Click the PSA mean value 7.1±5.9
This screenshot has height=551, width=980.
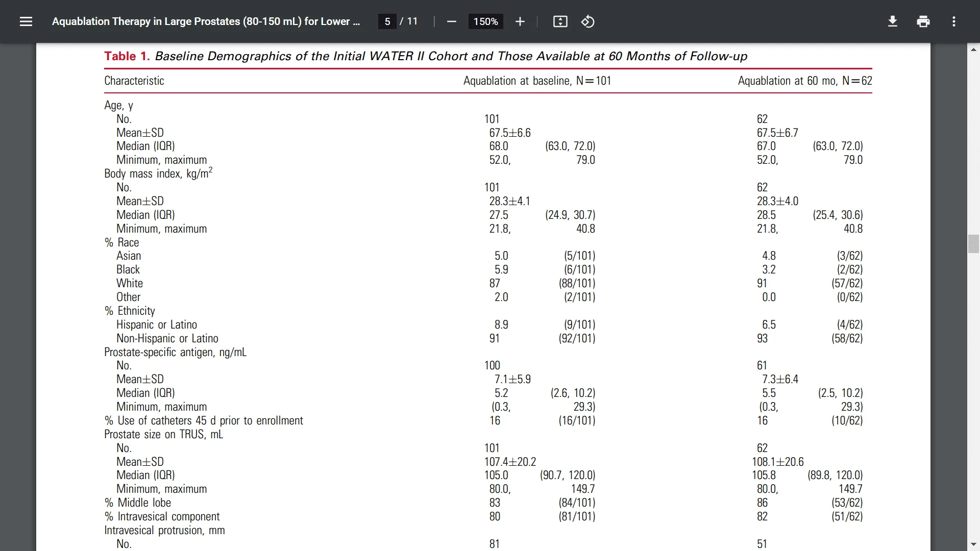coord(512,380)
